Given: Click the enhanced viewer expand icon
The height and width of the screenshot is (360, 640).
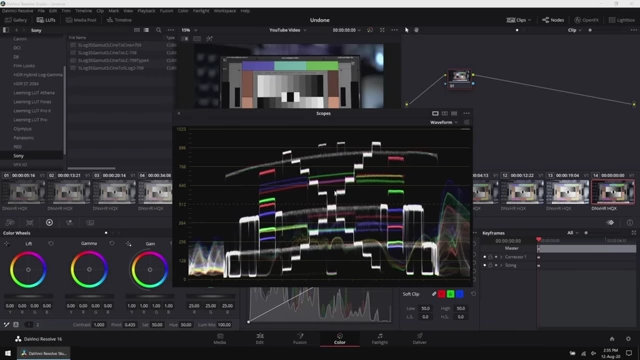Looking at the screenshot, I should click(382, 30).
